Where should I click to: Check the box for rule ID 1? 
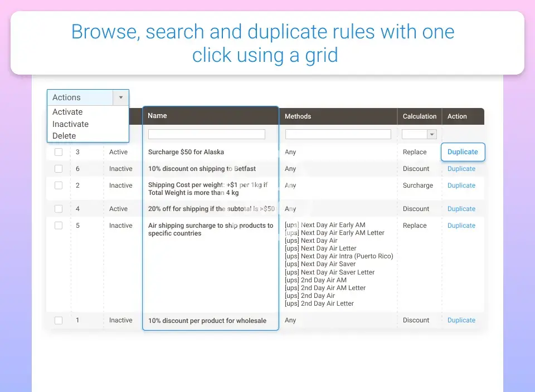[x=59, y=320]
